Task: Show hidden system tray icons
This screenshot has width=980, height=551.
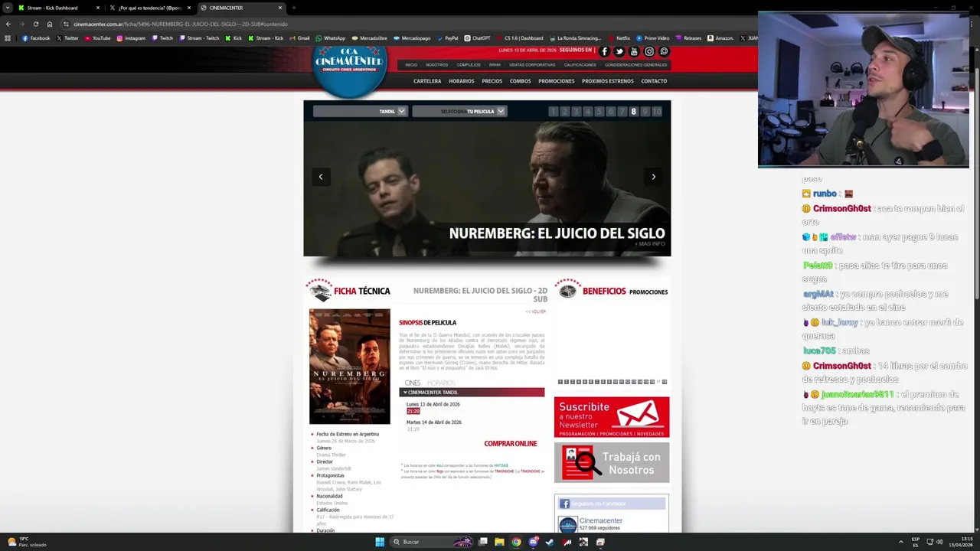Action: (901, 542)
